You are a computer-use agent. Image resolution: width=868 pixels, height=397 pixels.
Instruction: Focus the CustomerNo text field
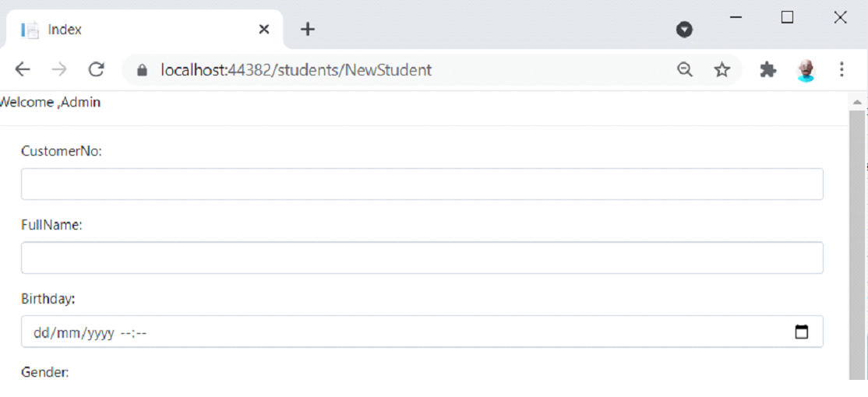(422, 184)
